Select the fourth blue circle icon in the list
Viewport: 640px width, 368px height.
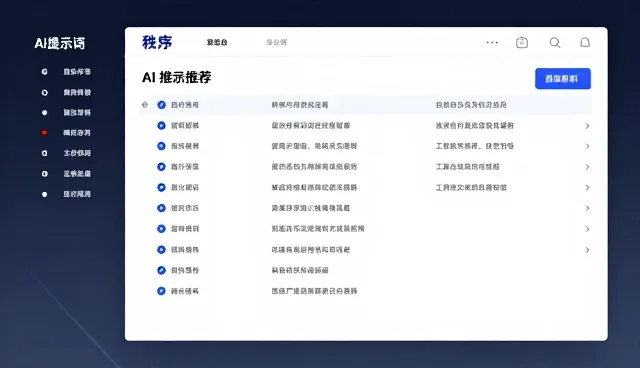pyautogui.click(x=161, y=167)
